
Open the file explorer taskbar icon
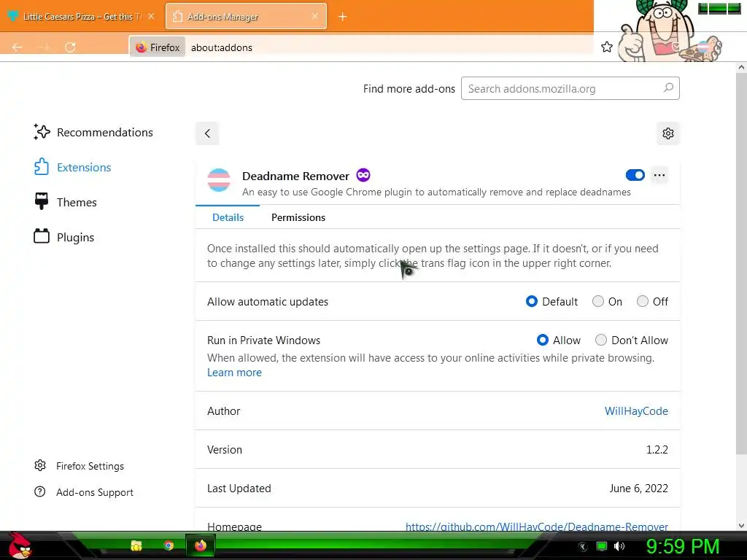136,545
